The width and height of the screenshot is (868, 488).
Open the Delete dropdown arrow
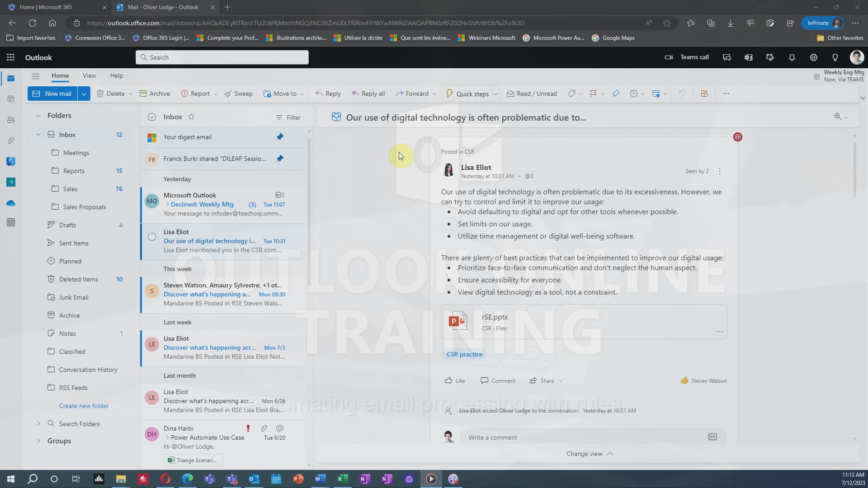point(130,94)
